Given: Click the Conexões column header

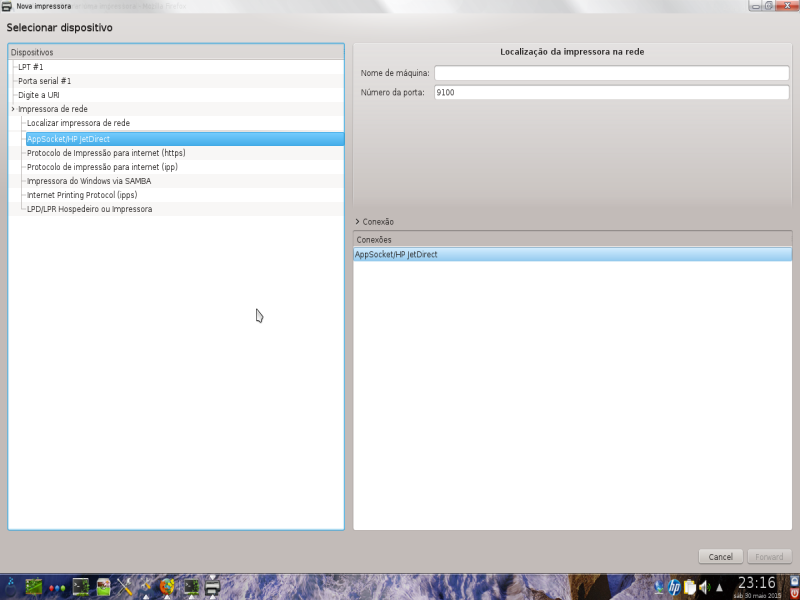Looking at the screenshot, I should [572, 239].
